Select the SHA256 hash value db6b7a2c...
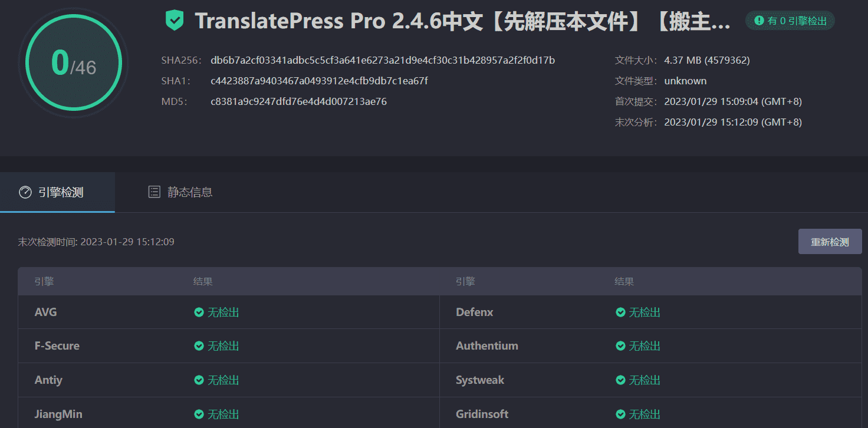This screenshot has height=428, width=868. tap(383, 60)
